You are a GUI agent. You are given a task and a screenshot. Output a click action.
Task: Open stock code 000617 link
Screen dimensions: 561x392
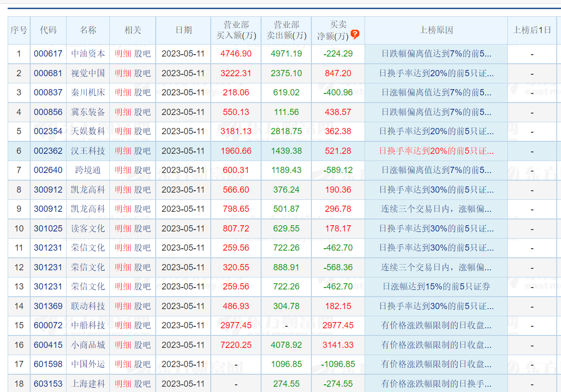(48, 54)
